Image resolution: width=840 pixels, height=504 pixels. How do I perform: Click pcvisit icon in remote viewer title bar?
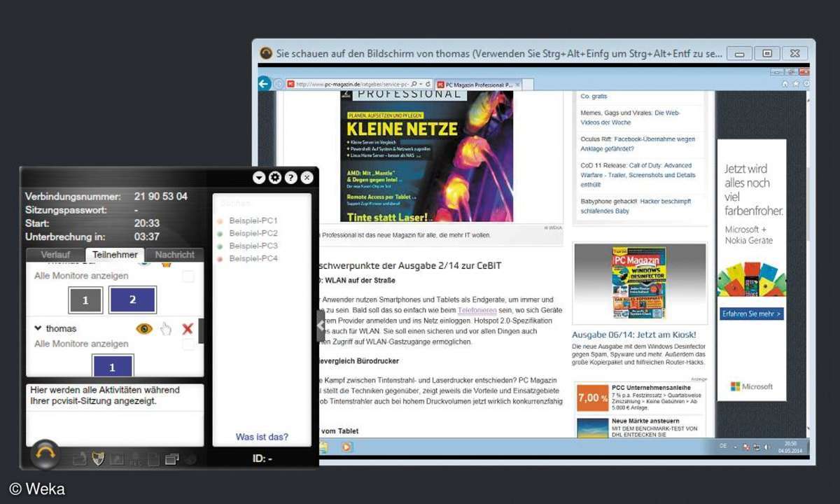(266, 53)
